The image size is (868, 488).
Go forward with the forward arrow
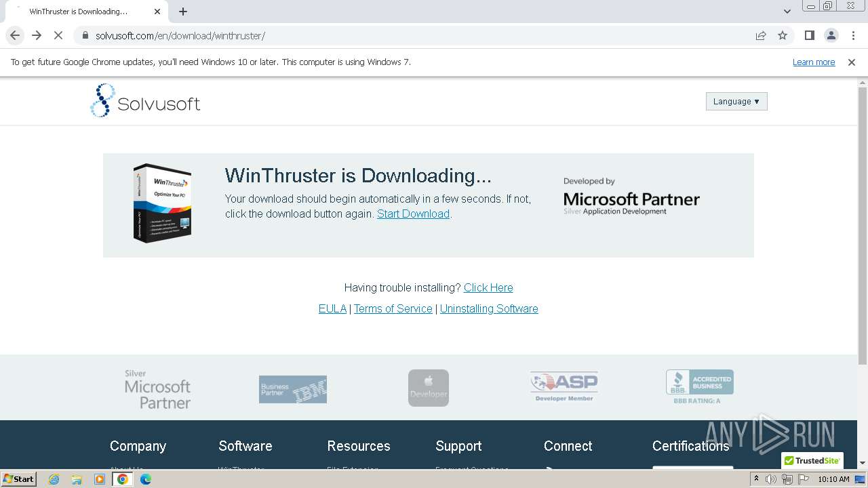coord(37,35)
